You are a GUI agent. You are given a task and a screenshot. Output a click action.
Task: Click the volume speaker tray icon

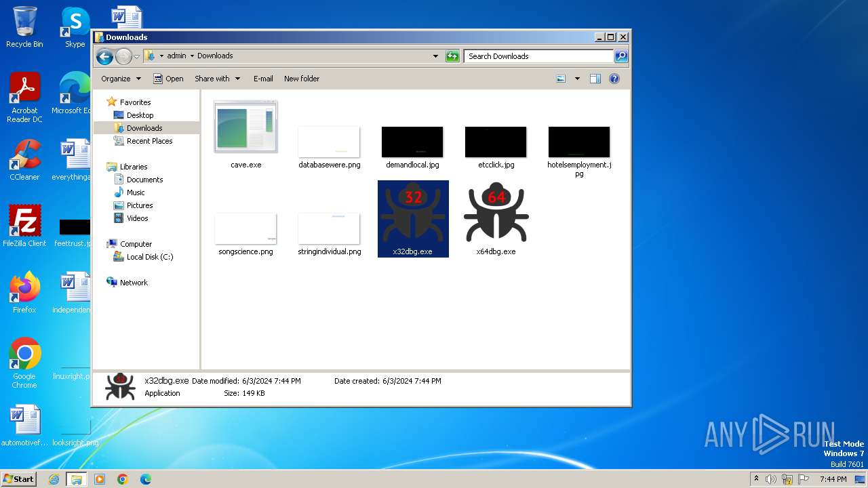pyautogui.click(x=771, y=479)
